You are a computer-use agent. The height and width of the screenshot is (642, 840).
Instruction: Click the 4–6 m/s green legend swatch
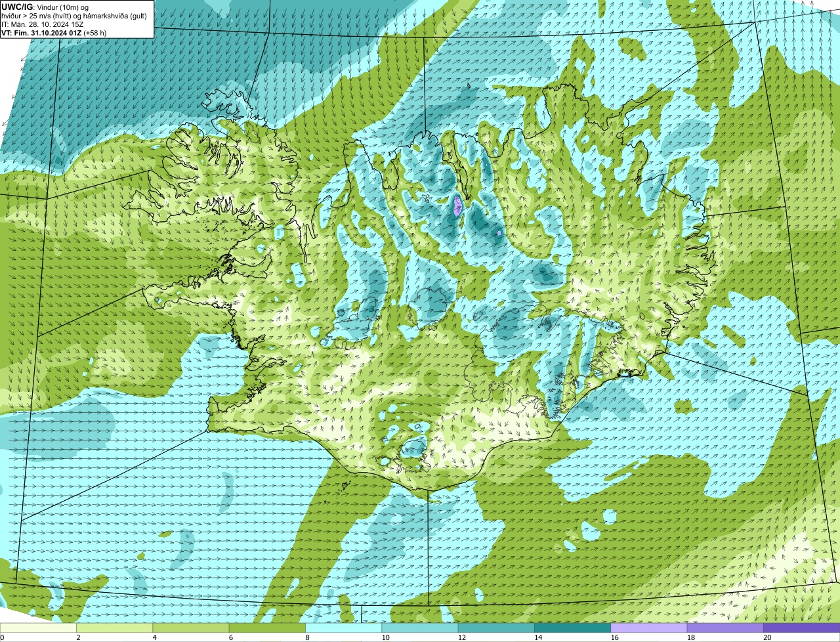tap(190, 628)
